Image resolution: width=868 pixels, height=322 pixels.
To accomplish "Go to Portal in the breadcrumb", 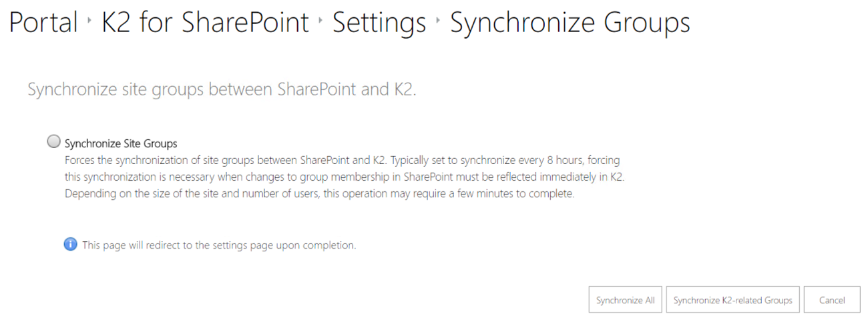I will 43,23.
